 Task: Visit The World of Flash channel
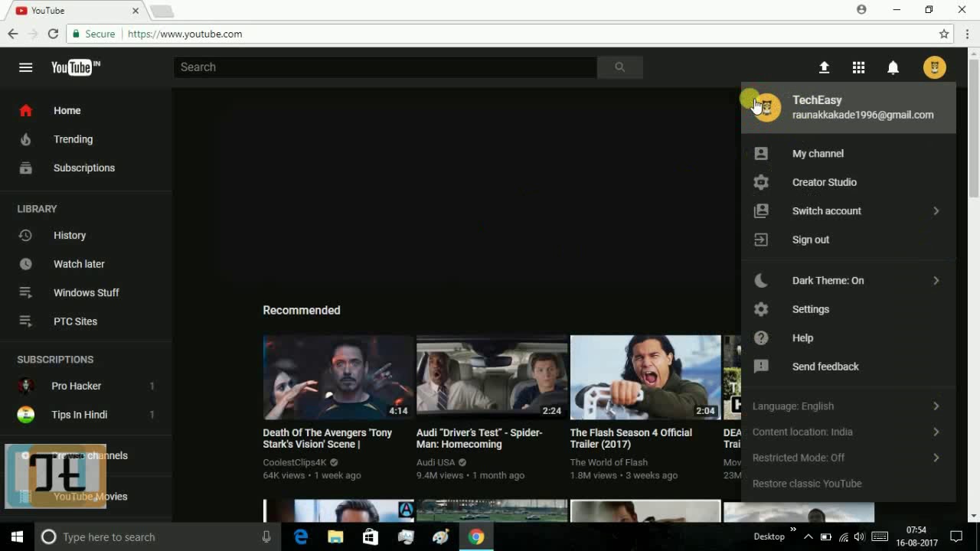(x=609, y=463)
